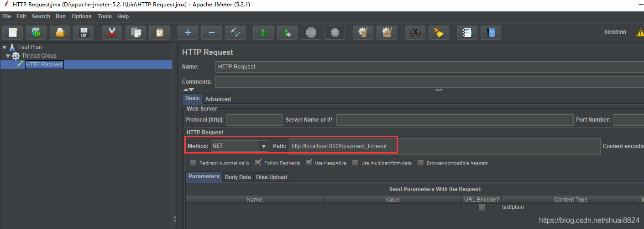Click the Open file folder icon
644x229 pixels.
click(x=60, y=32)
